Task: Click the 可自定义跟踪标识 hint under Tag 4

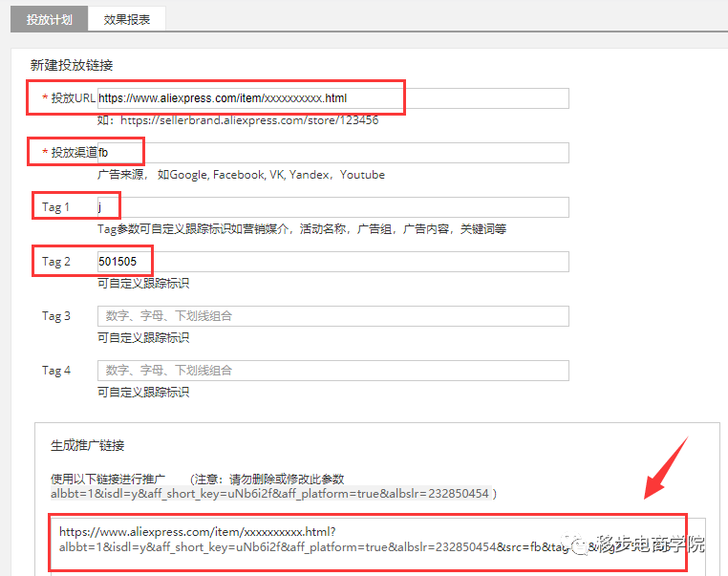Action: pos(143,393)
